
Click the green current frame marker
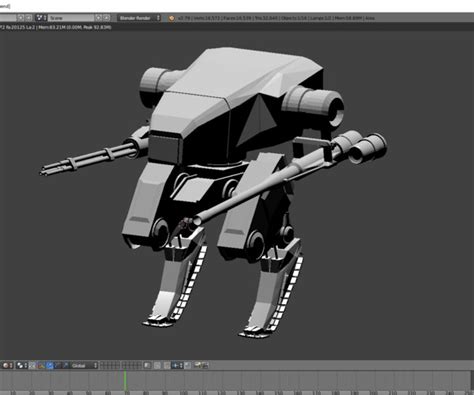(125, 380)
